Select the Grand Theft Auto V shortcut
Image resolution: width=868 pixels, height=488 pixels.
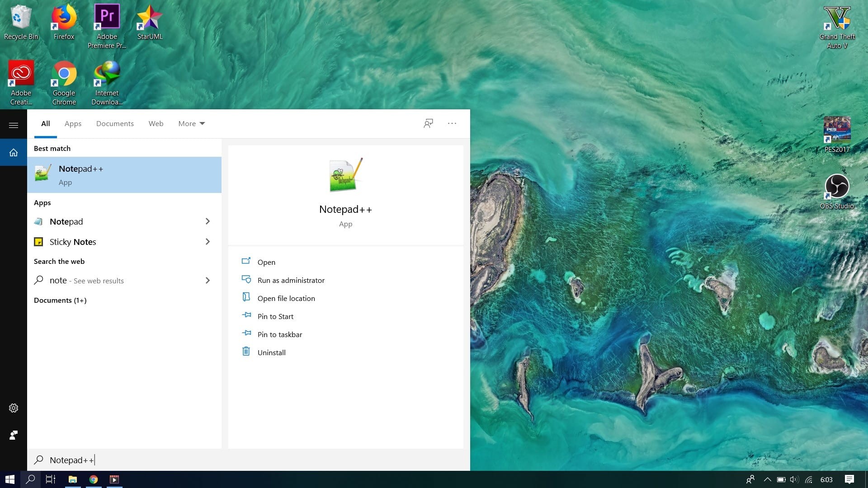click(x=837, y=26)
